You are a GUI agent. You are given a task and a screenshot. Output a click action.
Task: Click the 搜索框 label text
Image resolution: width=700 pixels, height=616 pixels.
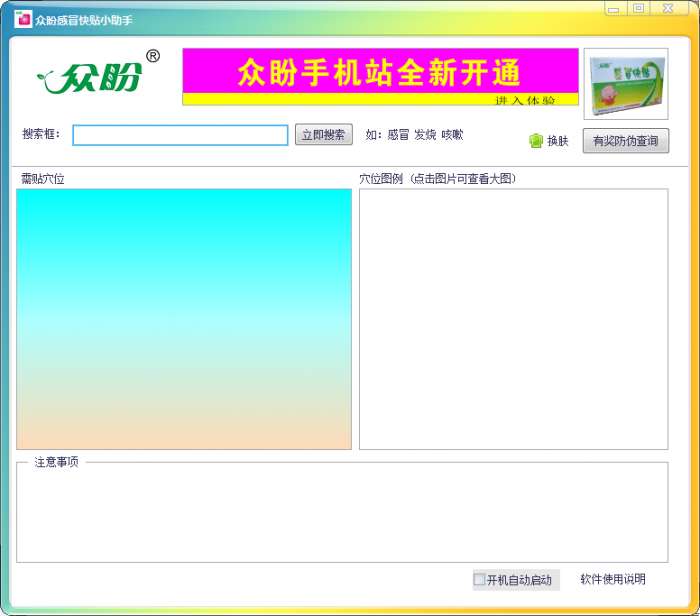(41, 134)
